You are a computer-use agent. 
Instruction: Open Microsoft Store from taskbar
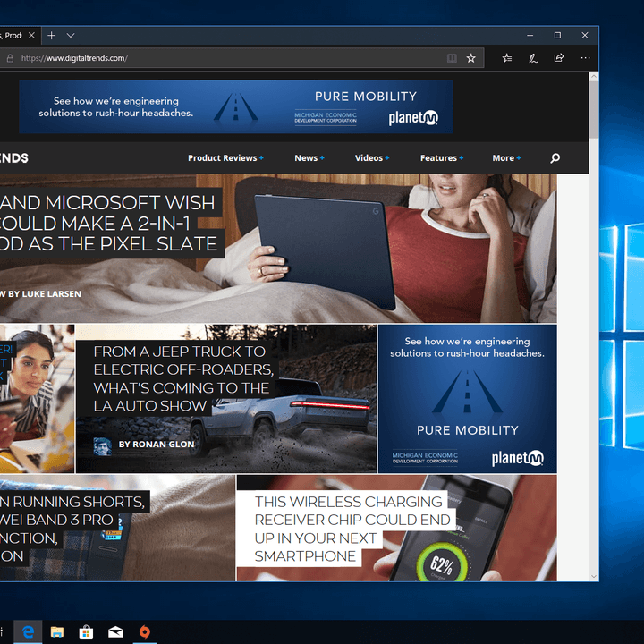(x=86, y=631)
